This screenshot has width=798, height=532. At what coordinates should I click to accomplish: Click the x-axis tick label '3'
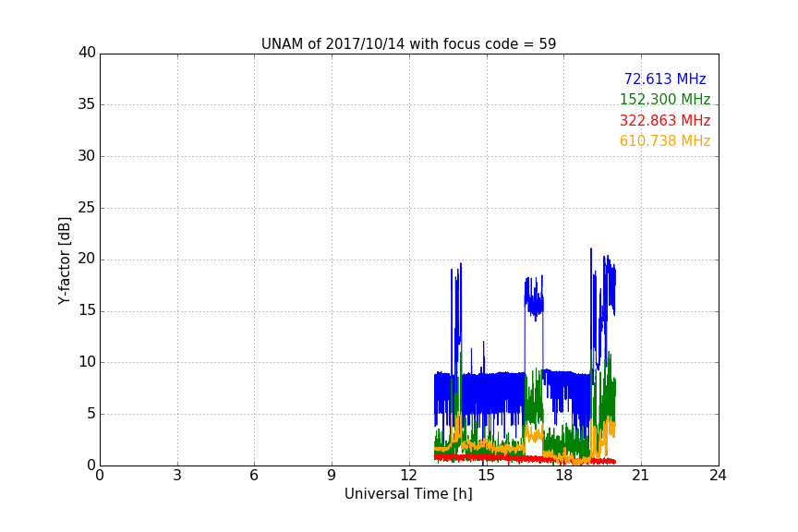(x=177, y=476)
